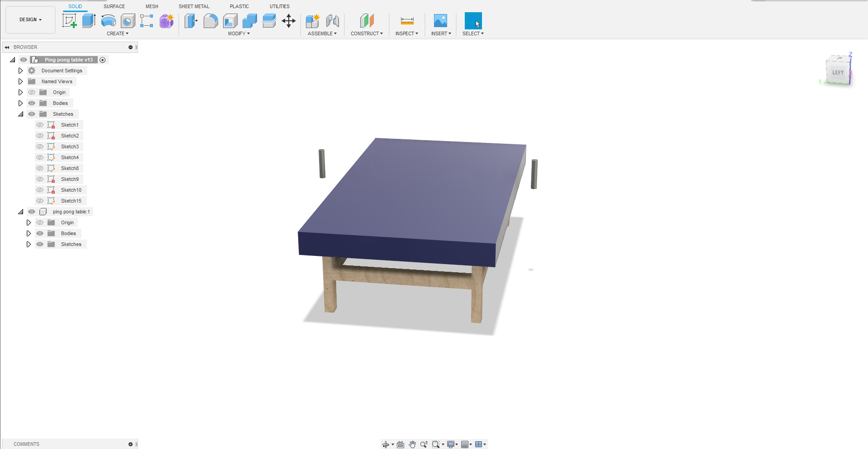Launch the Press Pull tool
The width and height of the screenshot is (868, 449).
[191, 21]
